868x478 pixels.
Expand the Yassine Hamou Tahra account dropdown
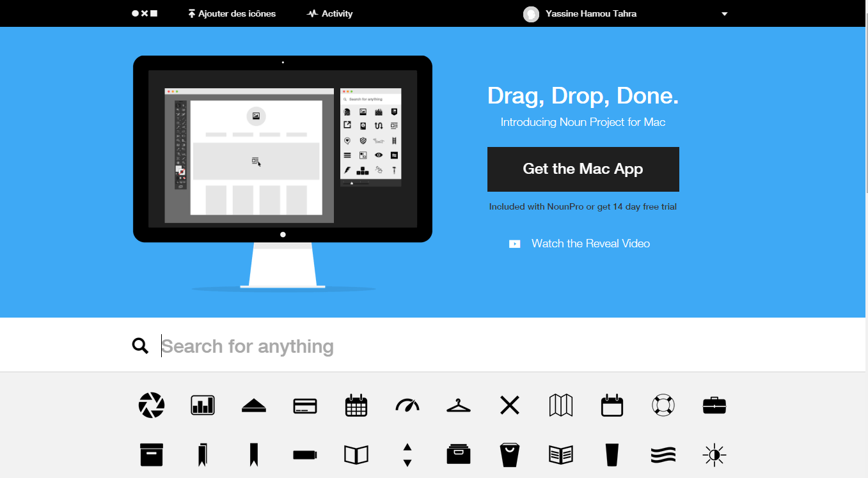(724, 14)
